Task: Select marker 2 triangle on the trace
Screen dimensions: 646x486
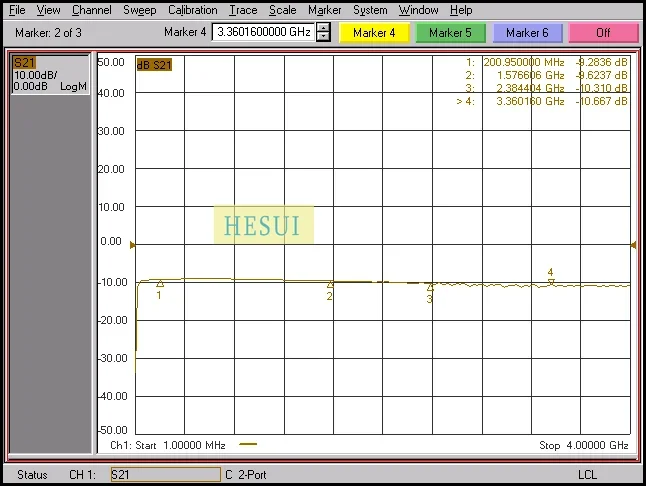Action: coord(330,286)
